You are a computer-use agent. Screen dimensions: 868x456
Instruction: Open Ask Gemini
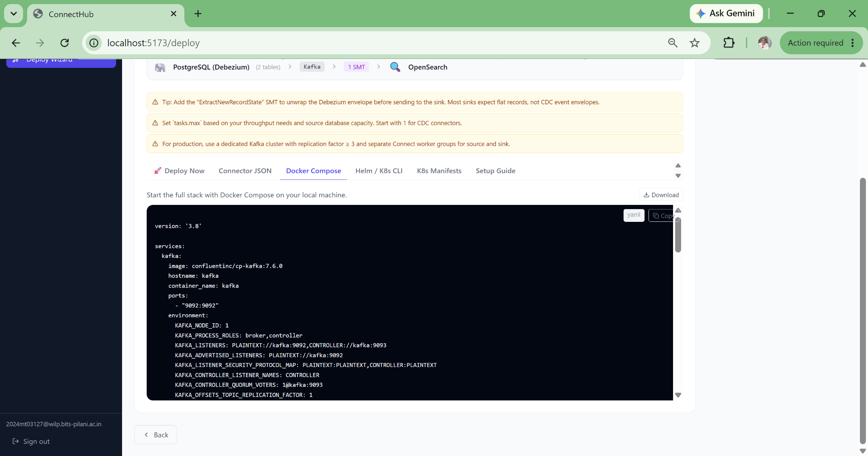pyautogui.click(x=726, y=14)
